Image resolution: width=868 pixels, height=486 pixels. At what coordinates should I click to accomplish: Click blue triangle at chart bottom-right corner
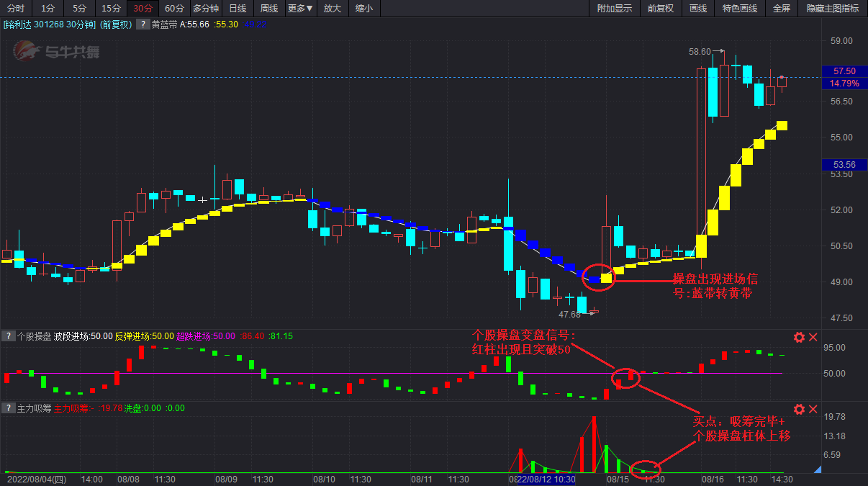pyautogui.click(x=817, y=469)
